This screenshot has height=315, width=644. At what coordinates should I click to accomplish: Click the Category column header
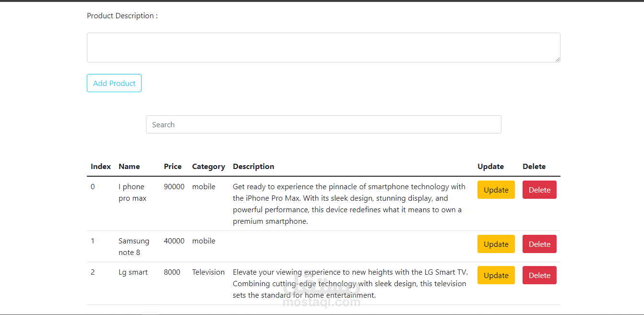pos(208,167)
